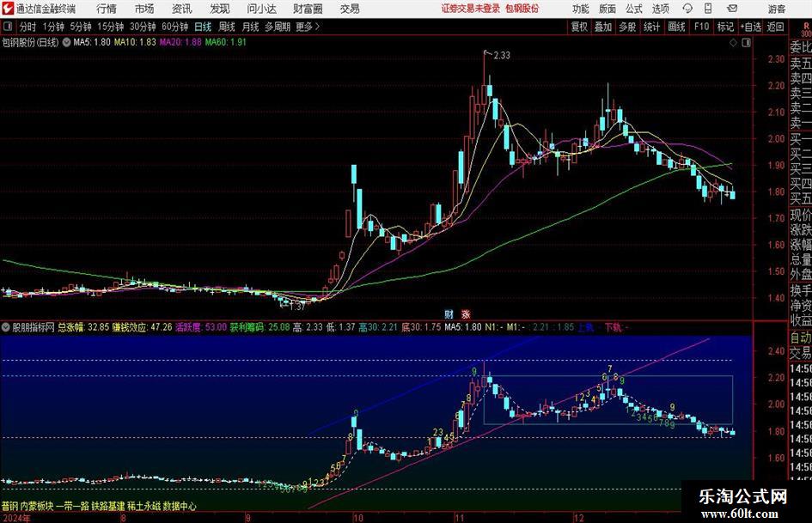
Task: Switch to the 15分钟 period tab
Action: coord(110,27)
